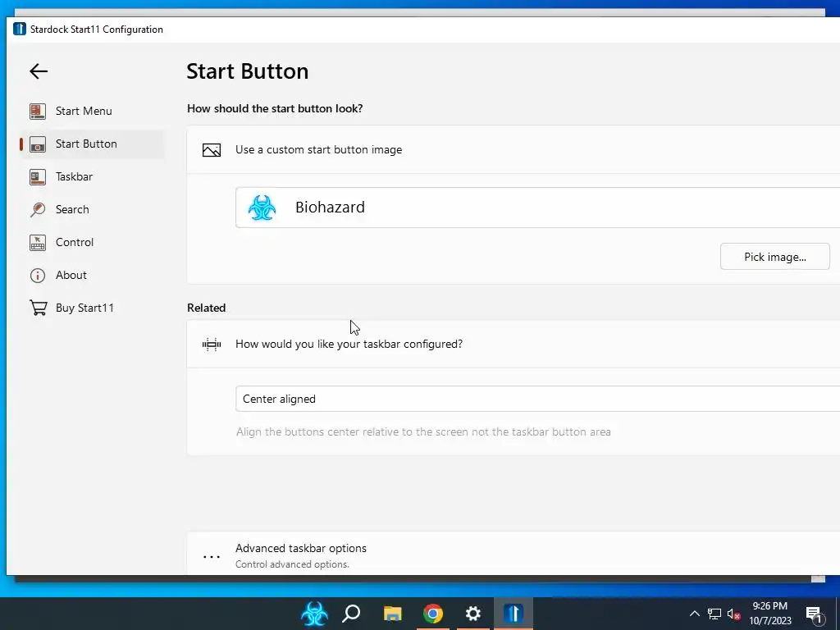This screenshot has height=630, width=840.
Task: Select Start Button in the sidebar
Action: point(92,144)
